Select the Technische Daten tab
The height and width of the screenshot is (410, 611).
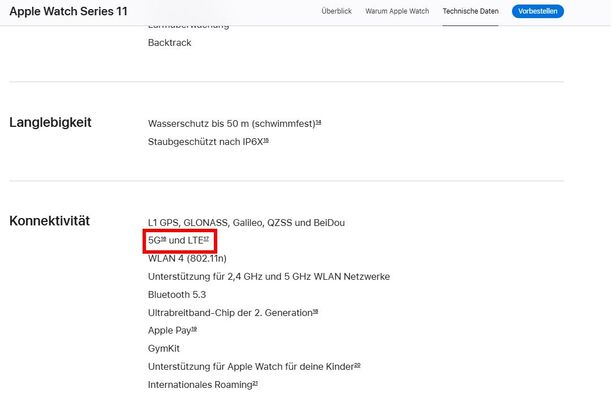(x=470, y=11)
